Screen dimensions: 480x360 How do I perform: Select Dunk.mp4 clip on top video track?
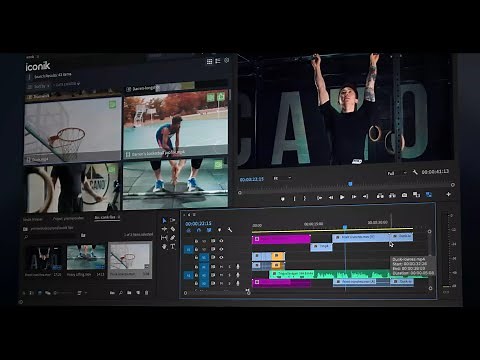[402, 236]
